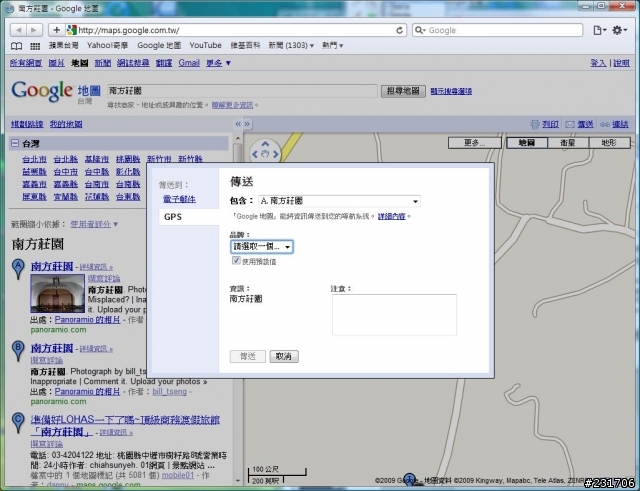Open the page menu icon
640x491 pixels.
click(600, 30)
